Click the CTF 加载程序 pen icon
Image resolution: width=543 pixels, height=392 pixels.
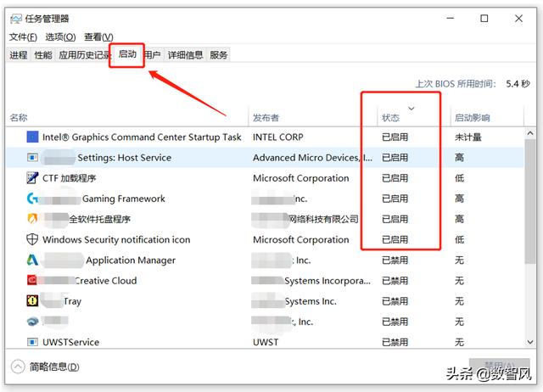coord(32,177)
